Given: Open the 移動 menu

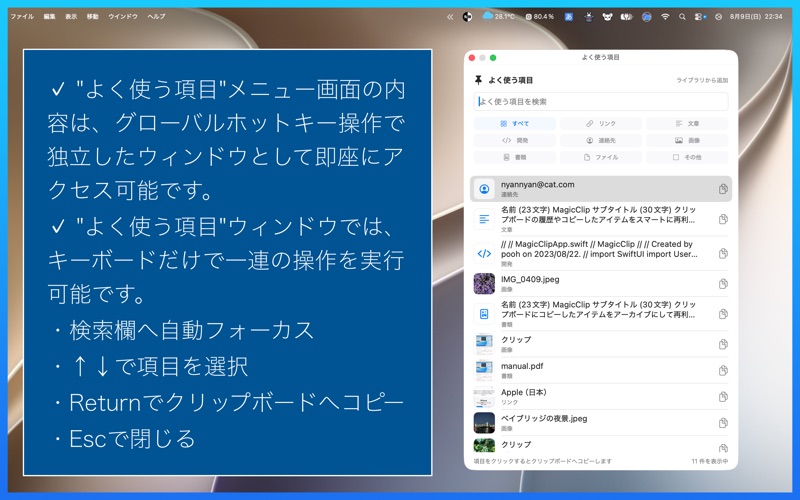Looking at the screenshot, I should click(x=92, y=16).
